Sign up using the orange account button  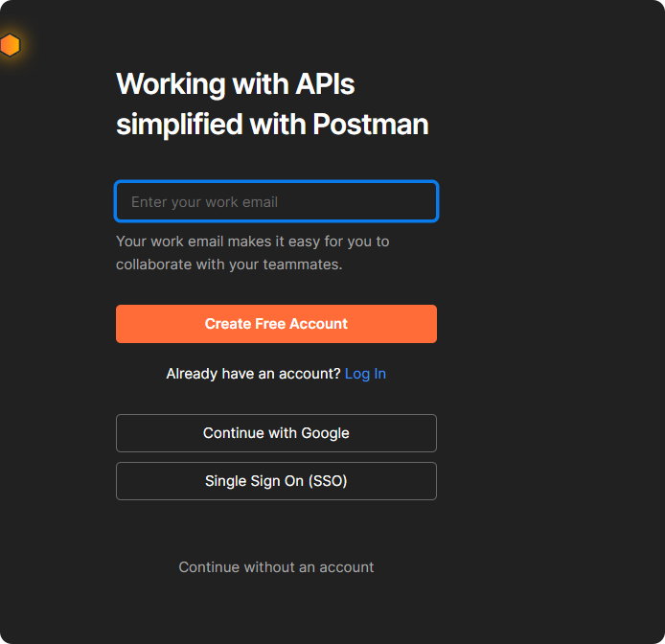pos(276,324)
